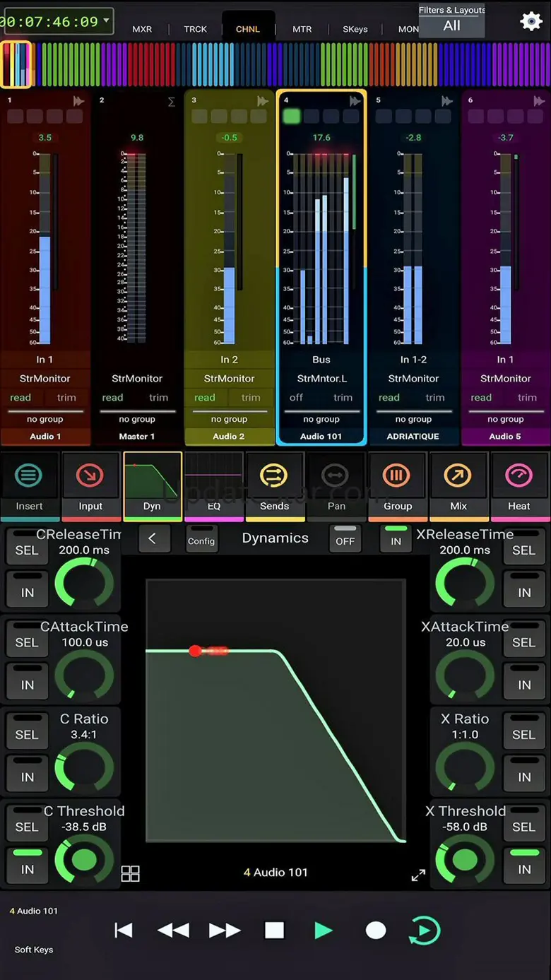Viewport: 551px width, 980px height.
Task: Toggle the Dynamics IN switch next to OFF
Action: click(396, 538)
